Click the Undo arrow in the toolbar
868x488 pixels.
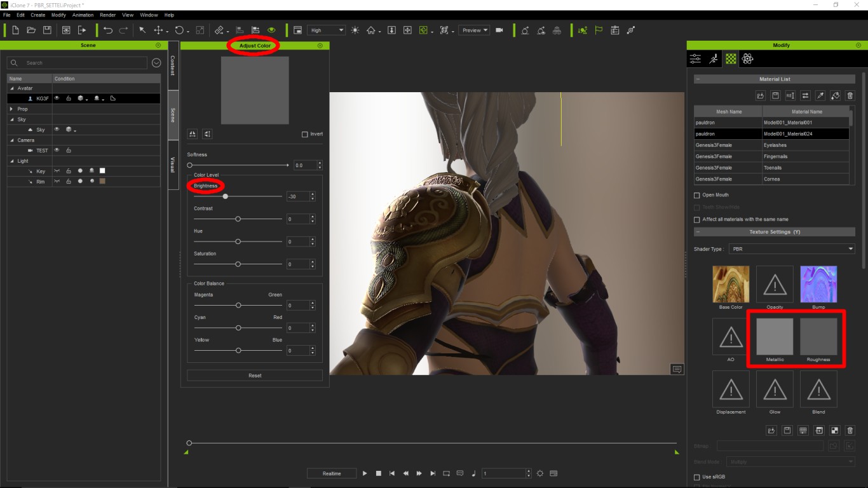tap(108, 30)
